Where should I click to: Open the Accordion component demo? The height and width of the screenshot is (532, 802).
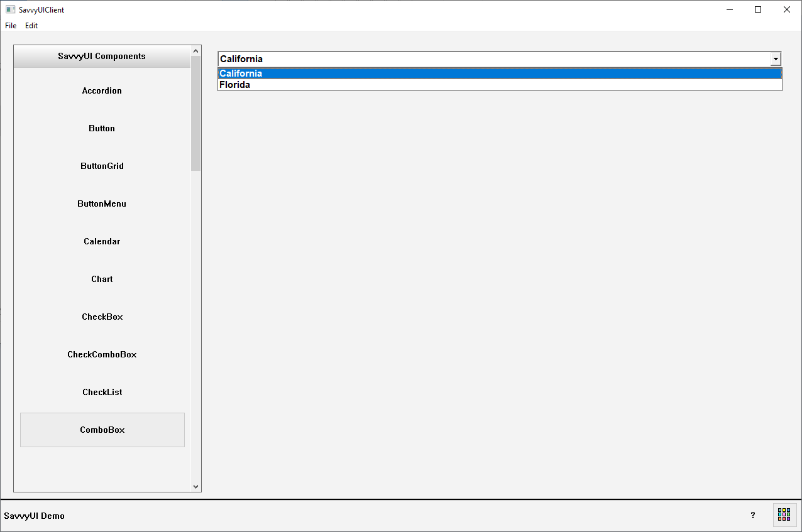click(102, 90)
